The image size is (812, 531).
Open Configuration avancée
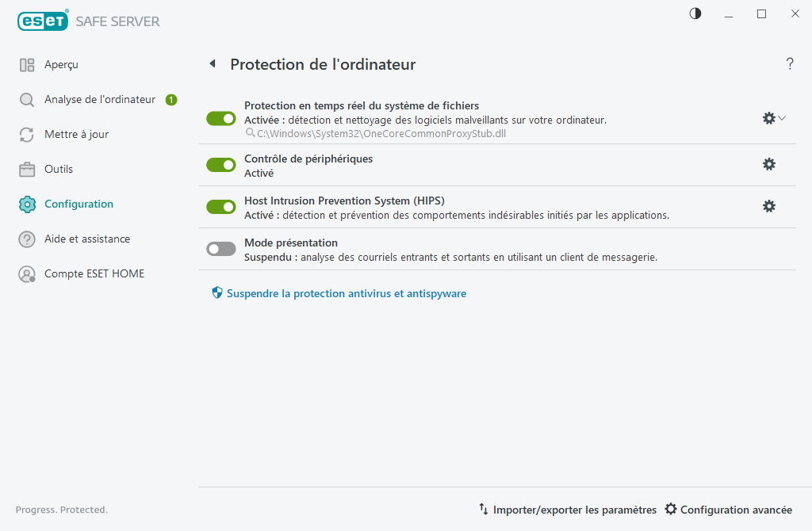click(x=728, y=510)
